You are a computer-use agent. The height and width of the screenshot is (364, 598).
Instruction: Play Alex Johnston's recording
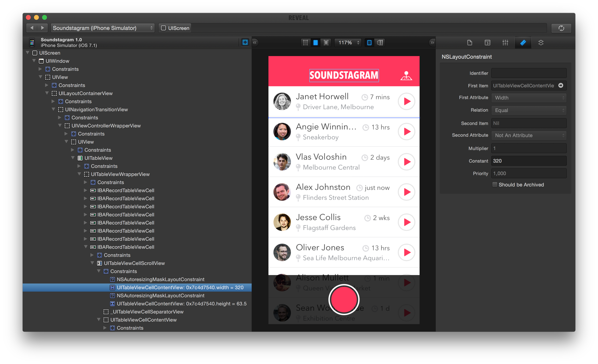point(406,192)
